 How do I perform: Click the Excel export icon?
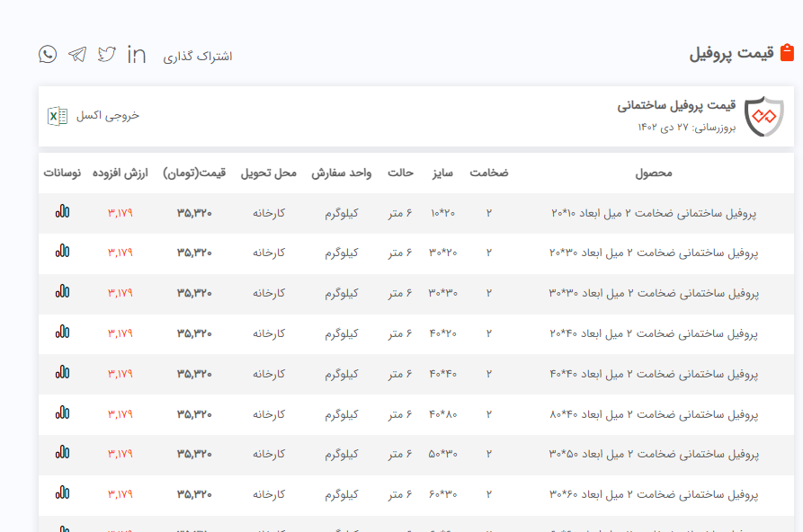pyautogui.click(x=58, y=116)
